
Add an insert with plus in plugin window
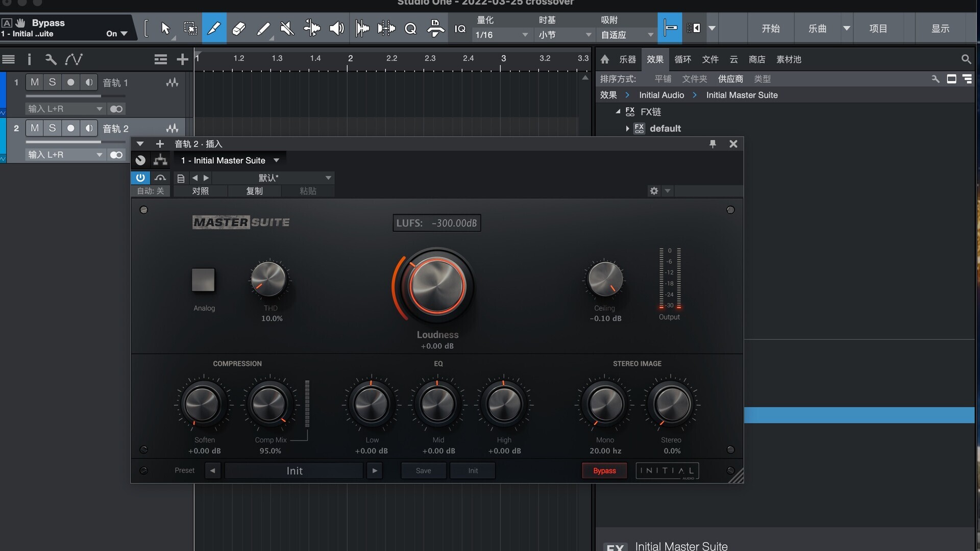[160, 144]
